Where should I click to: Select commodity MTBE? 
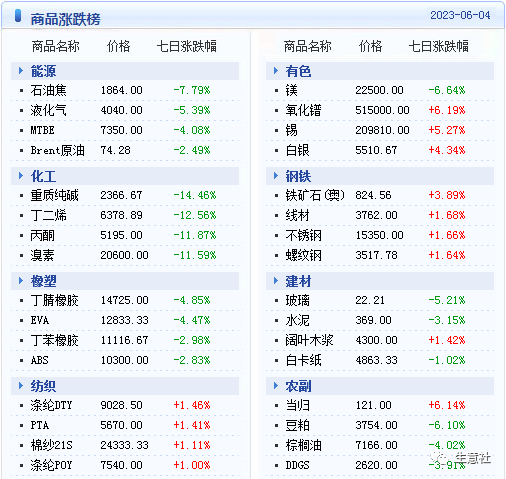tap(42, 130)
